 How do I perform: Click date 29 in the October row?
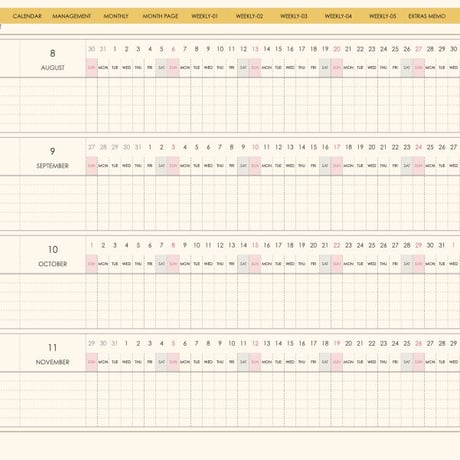click(418, 245)
